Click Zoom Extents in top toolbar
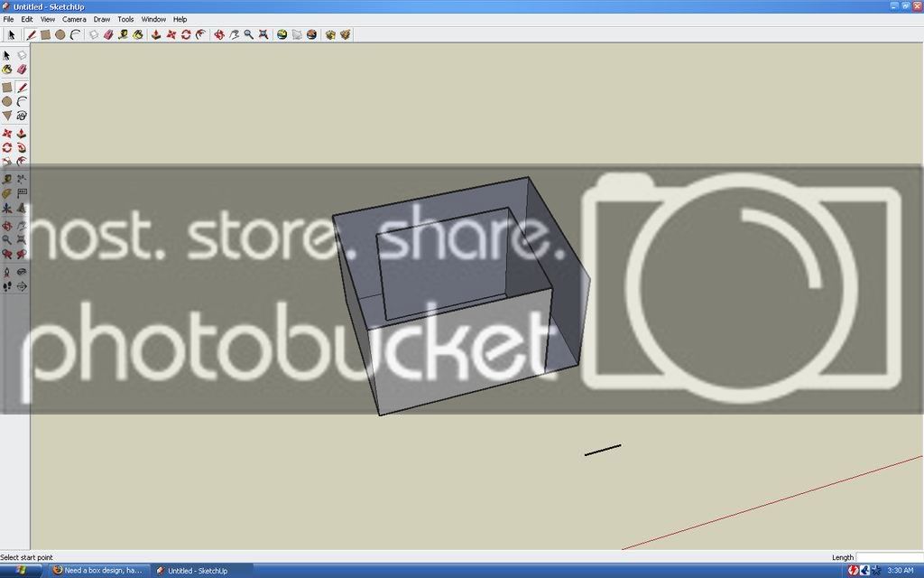This screenshot has height=578, width=924. click(x=263, y=35)
